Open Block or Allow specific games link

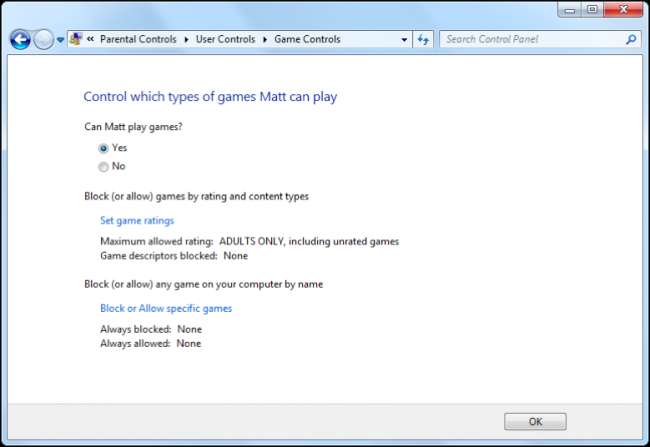click(x=166, y=308)
